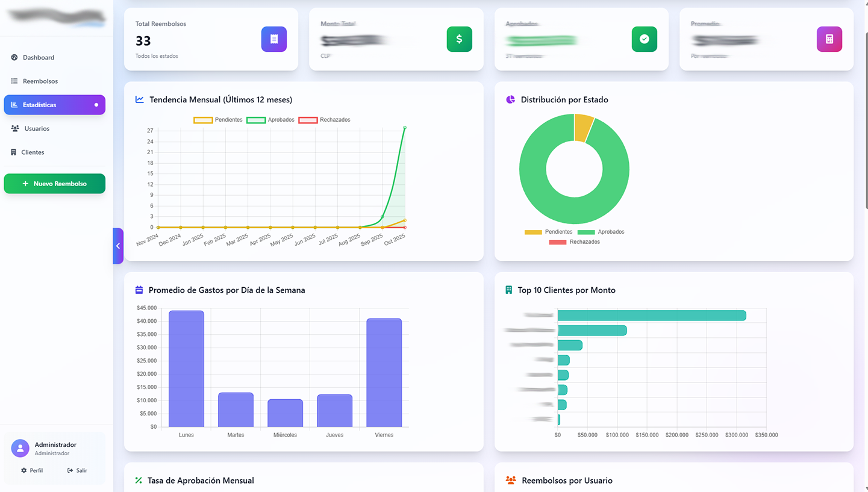Click the Clientes building icon in sidebar
Screen dimensions: 868x492
[x=14, y=152]
